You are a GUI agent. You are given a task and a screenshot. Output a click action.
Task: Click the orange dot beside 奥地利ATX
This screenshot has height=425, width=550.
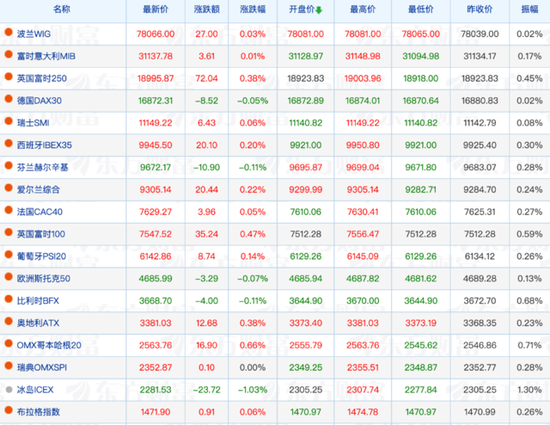click(9, 322)
